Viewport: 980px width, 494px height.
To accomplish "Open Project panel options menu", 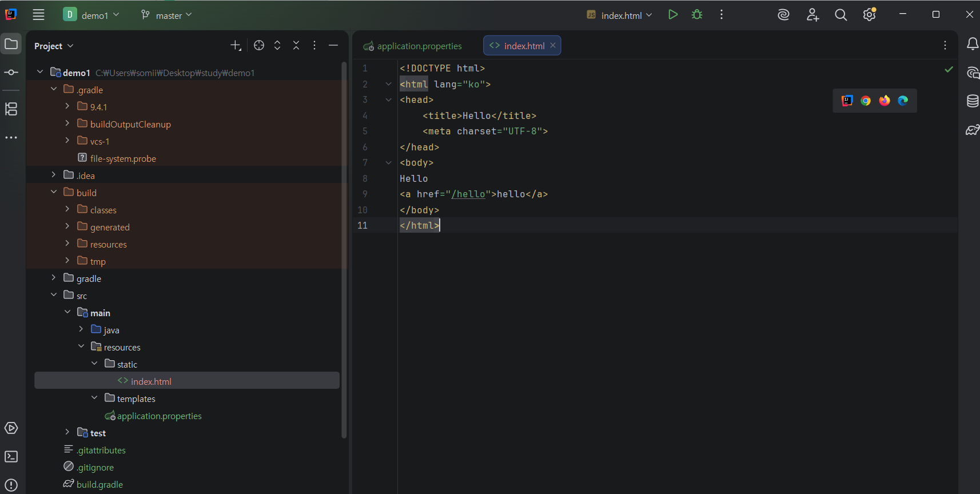I will 314,46.
